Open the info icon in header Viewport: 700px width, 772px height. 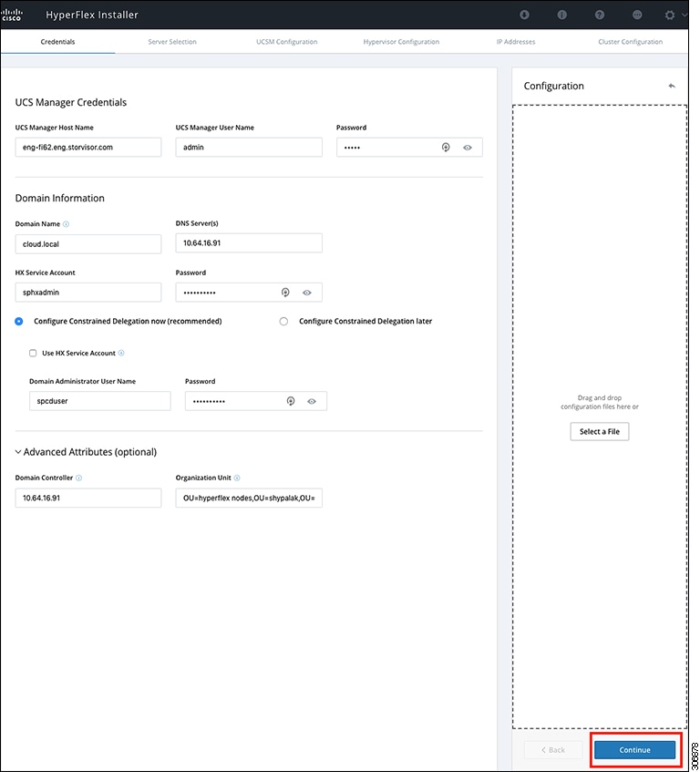pyautogui.click(x=561, y=15)
